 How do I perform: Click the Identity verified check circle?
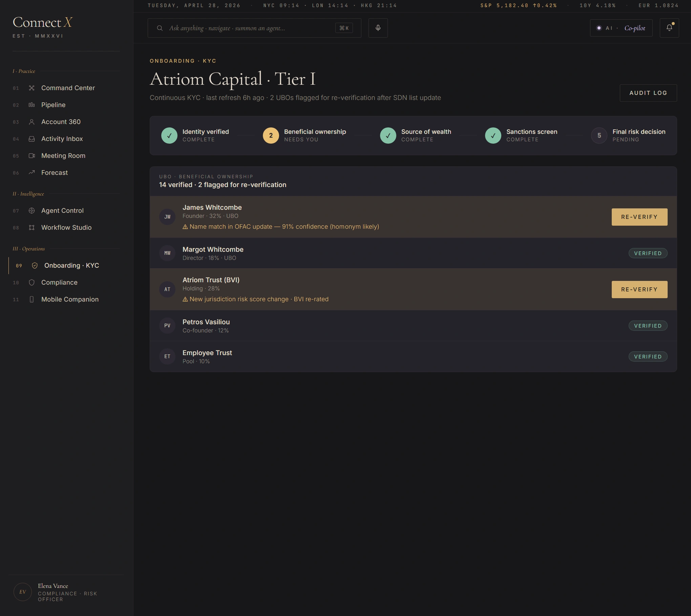[x=169, y=135]
